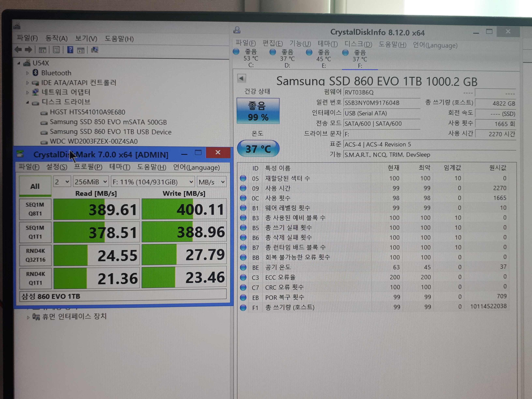Click Device Manager back arrow icon

(x=18, y=50)
